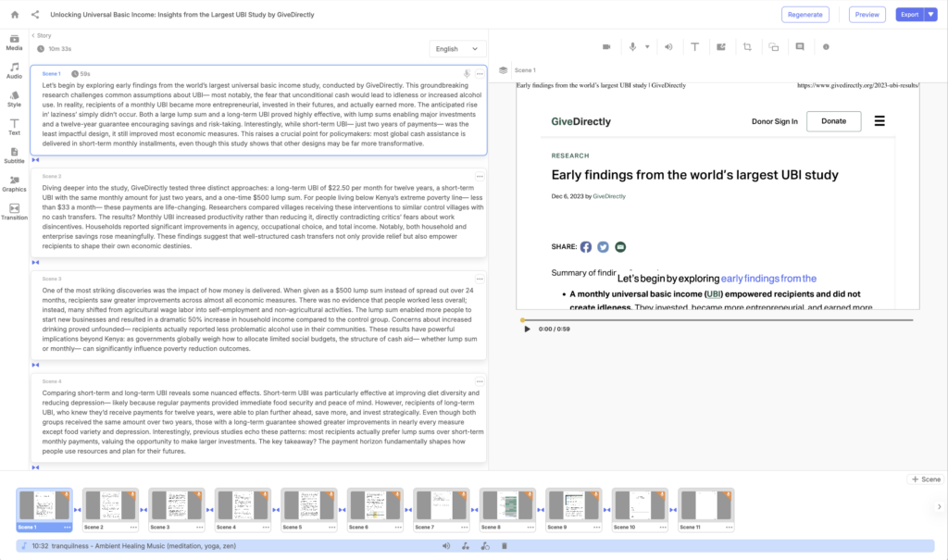The image size is (948, 560).
Task: Open the Scene 8 thumbnail three-dot menu
Action: coord(530,528)
